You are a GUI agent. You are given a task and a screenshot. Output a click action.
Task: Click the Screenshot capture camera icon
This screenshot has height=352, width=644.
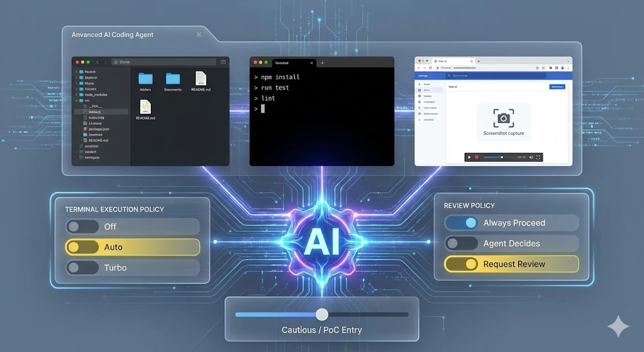503,118
